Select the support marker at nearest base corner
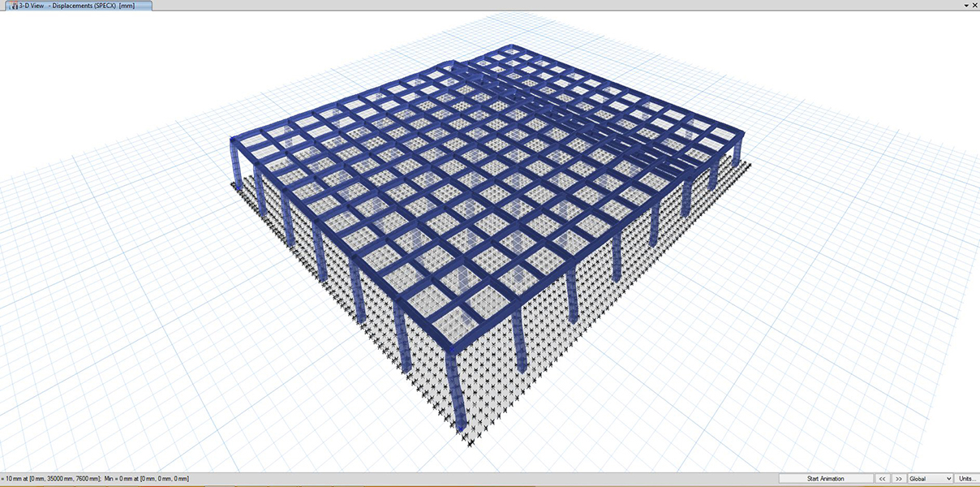Viewport: 980px width, 487px height. [469, 439]
